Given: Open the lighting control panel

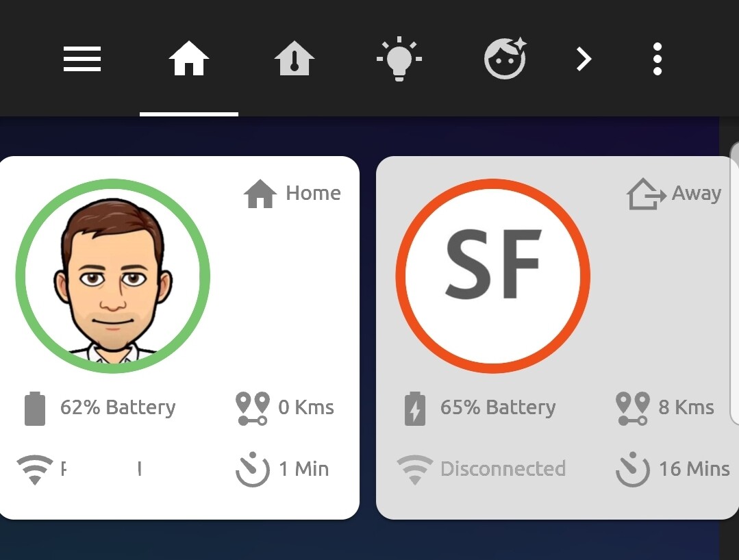Looking at the screenshot, I should click(x=399, y=58).
